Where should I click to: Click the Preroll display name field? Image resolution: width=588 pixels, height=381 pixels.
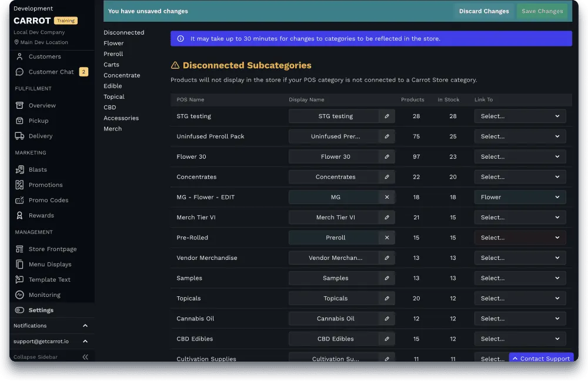(334, 238)
